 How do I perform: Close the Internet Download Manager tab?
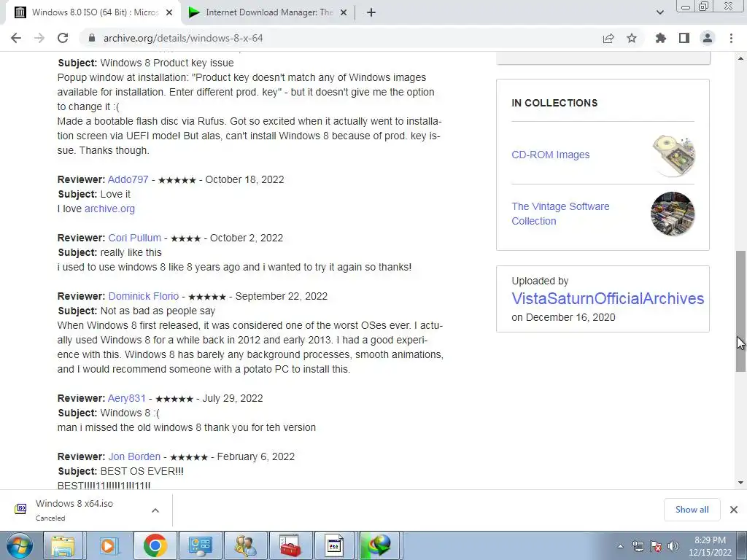[x=344, y=12]
